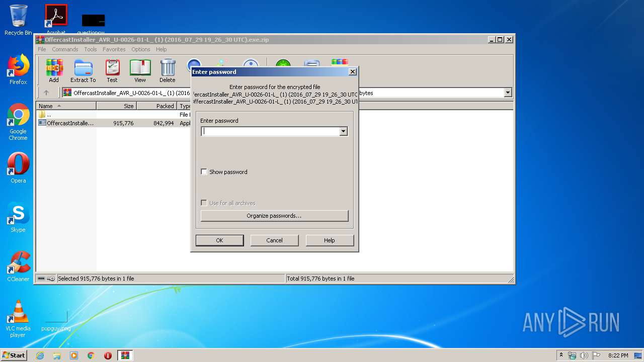Sort by the Packed column header
The image size is (644, 362).
156,106
